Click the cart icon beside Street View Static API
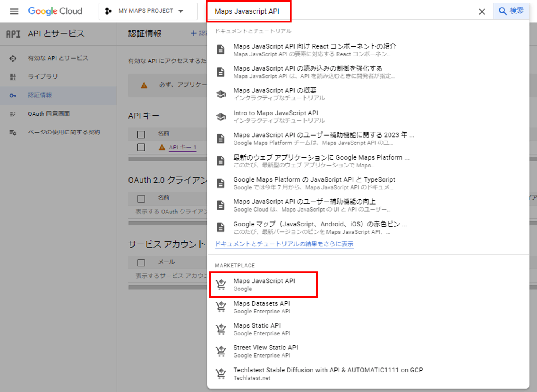Screen dimensions: 537x392 pos(221,351)
